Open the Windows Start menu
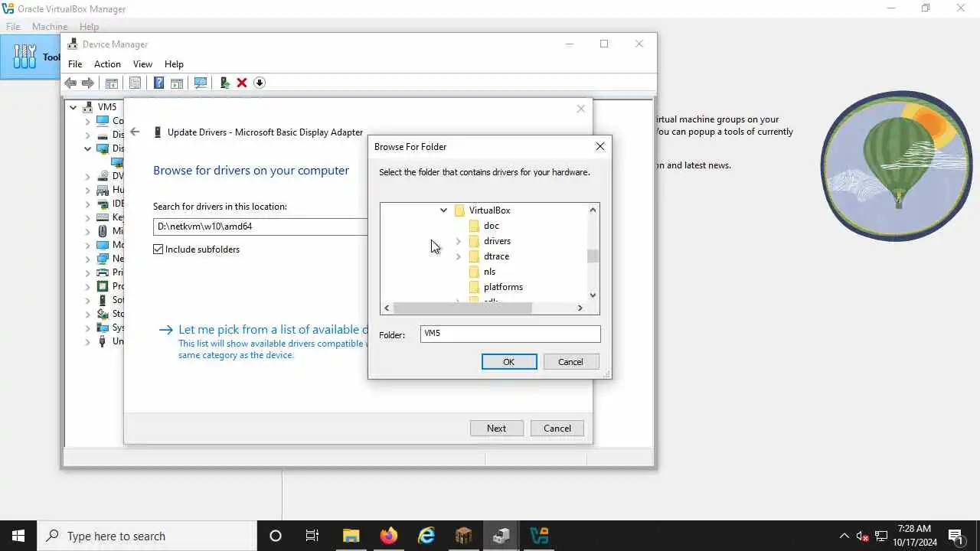Image resolution: width=980 pixels, height=551 pixels. tap(18, 536)
